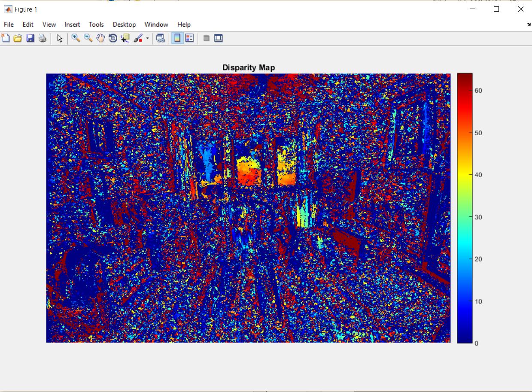
Task: Click the New Figure icon
Action: [x=6, y=38]
